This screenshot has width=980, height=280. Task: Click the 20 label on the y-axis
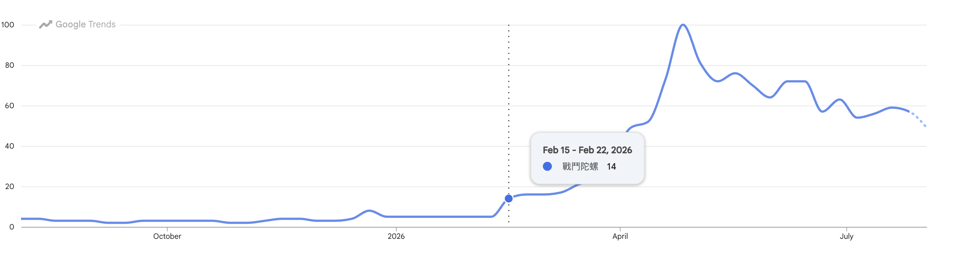(x=9, y=186)
